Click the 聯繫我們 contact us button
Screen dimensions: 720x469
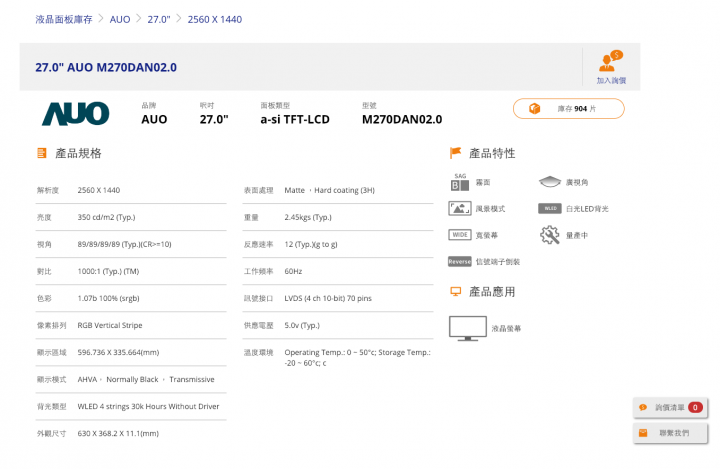670,433
